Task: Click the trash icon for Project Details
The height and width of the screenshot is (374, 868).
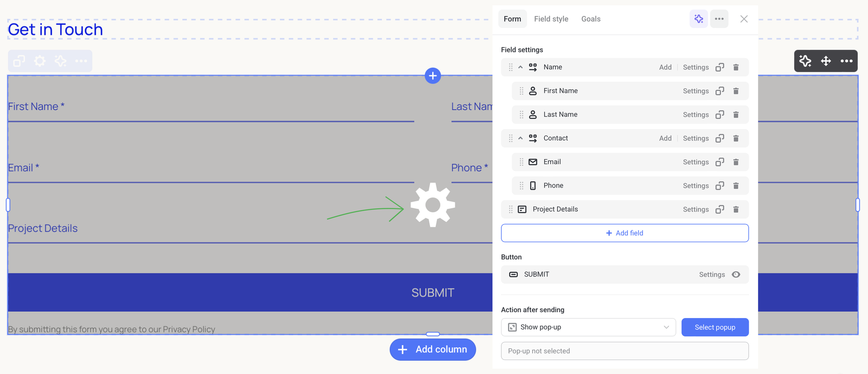Action: (736, 210)
